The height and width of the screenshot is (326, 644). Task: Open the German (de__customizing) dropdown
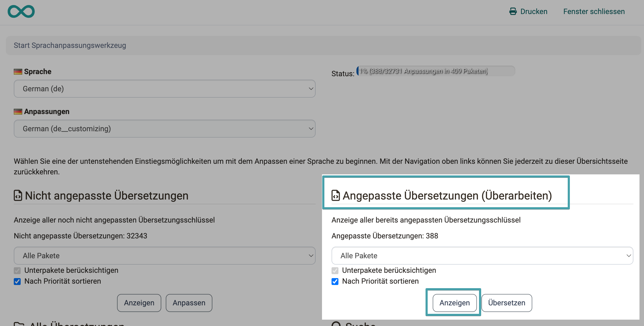pyautogui.click(x=164, y=129)
